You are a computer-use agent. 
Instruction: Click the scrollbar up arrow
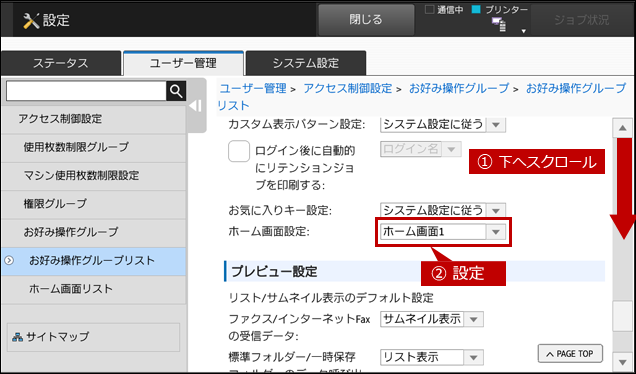click(x=623, y=128)
